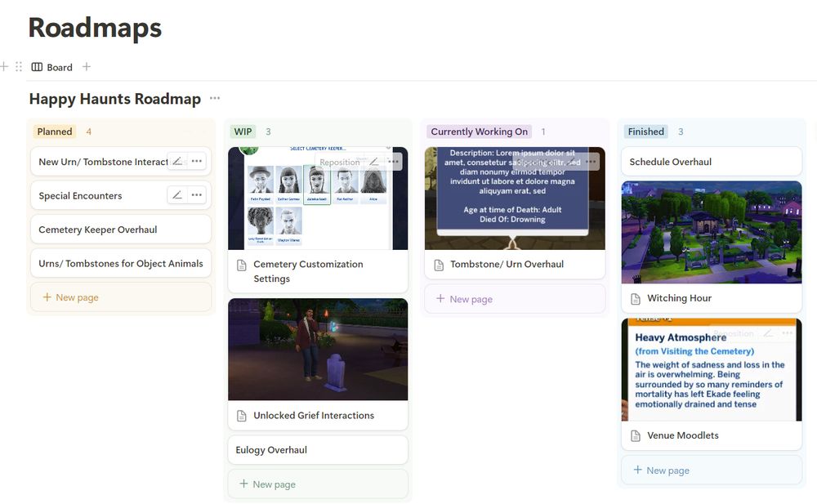The height and width of the screenshot is (504, 817).
Task: Click page icon of Venue Moodlets
Action: [636, 435]
